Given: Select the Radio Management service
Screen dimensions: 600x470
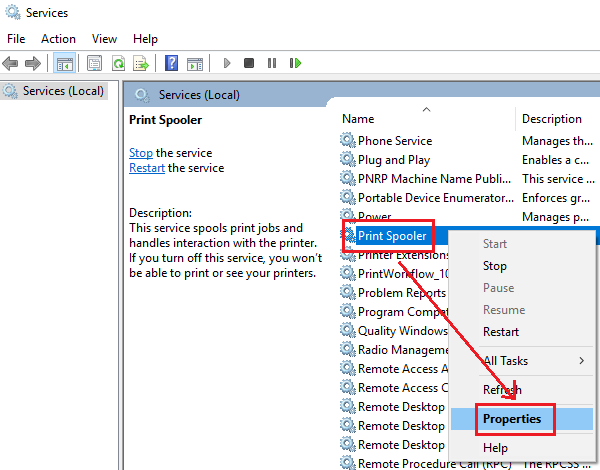Looking at the screenshot, I should [403, 350].
